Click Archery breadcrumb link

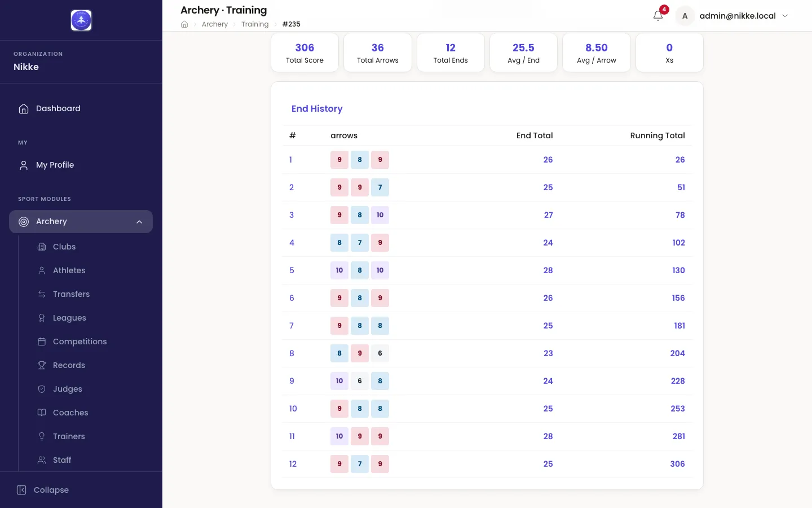point(215,24)
